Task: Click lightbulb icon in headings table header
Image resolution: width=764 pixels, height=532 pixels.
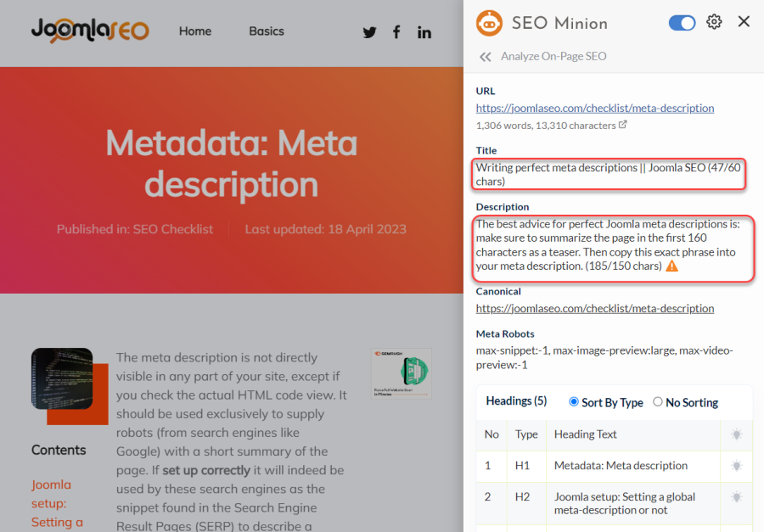Action: 736,434
